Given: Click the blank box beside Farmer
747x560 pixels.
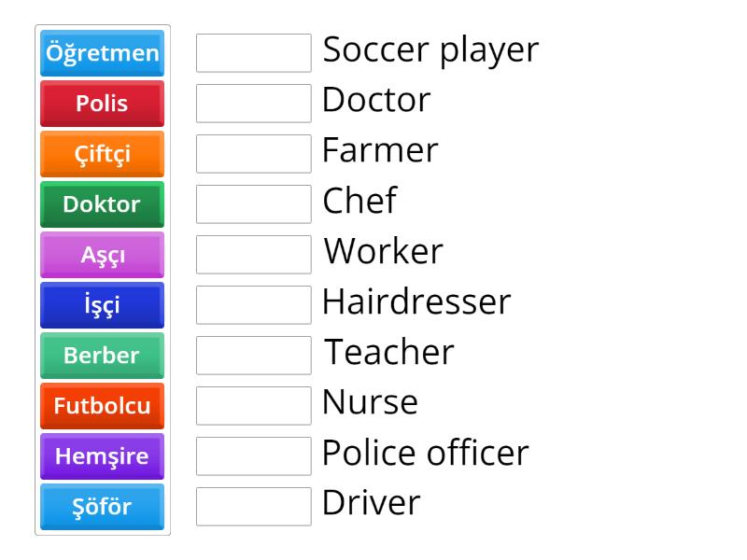Looking at the screenshot, I should [x=254, y=154].
